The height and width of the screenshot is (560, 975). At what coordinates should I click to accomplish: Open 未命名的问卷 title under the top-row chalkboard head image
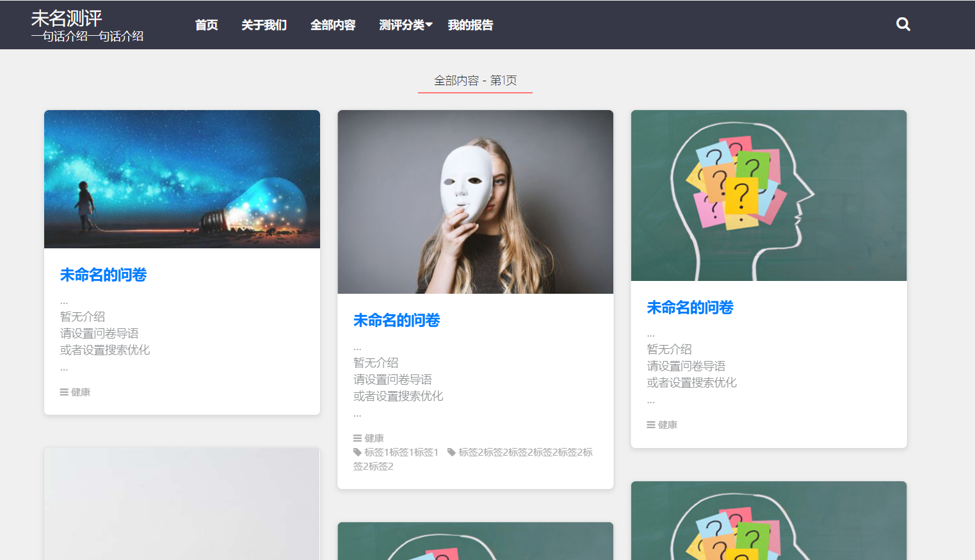click(690, 307)
